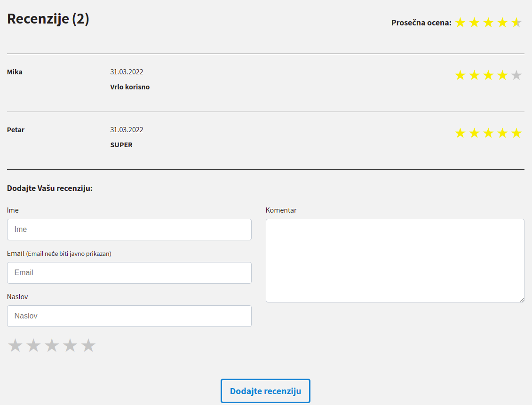
Task: Rate one star in the review form
Action: point(16,346)
